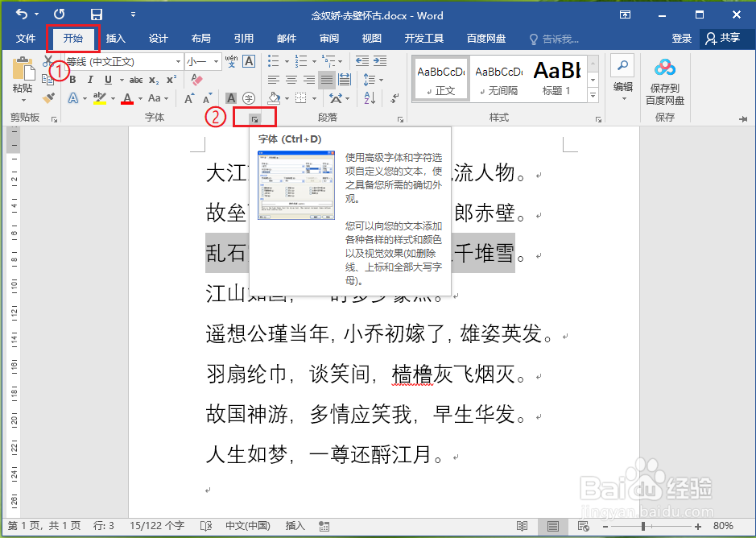The height and width of the screenshot is (538, 756).
Task: Expand the line spacing options dropdown
Action: click(381, 80)
